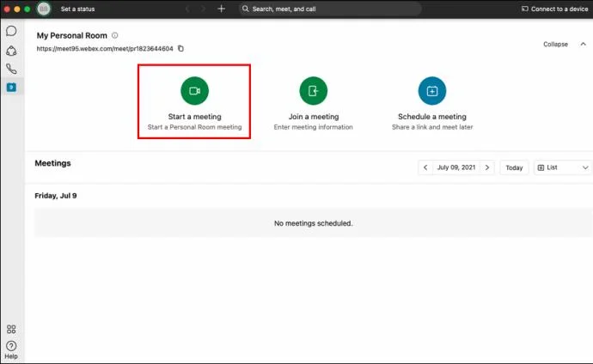Click the green Join a meeting icon
The height and width of the screenshot is (364, 593).
[x=313, y=91]
